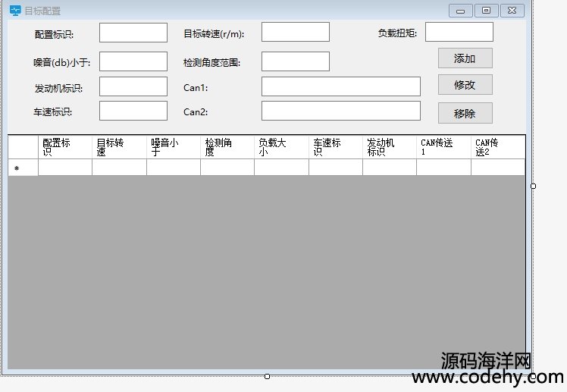Click the new-row cell under 配置标识
This screenshot has width=567, height=392.
(65, 168)
